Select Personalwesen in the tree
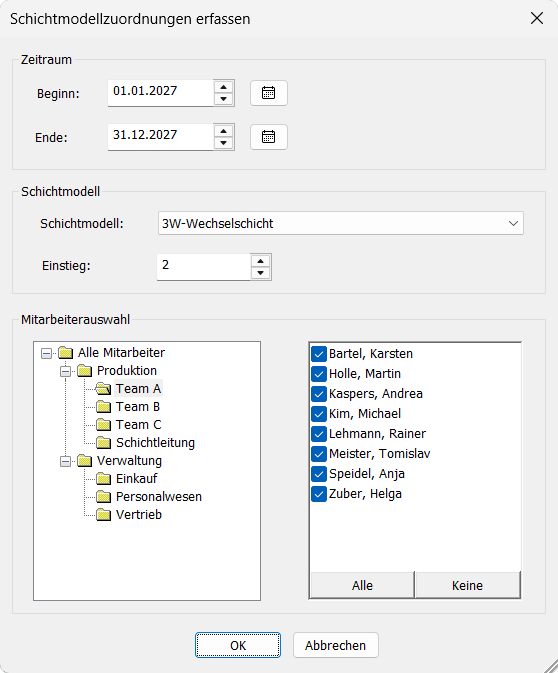Image resolution: width=558 pixels, height=673 pixels. [159, 497]
